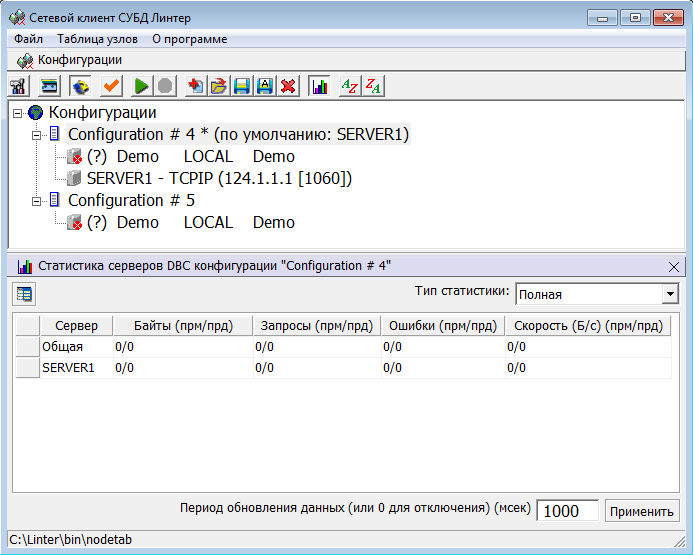The width and height of the screenshot is (693, 555).
Task: Select the SERVER1 - TCPIP tree item
Action: [219, 178]
